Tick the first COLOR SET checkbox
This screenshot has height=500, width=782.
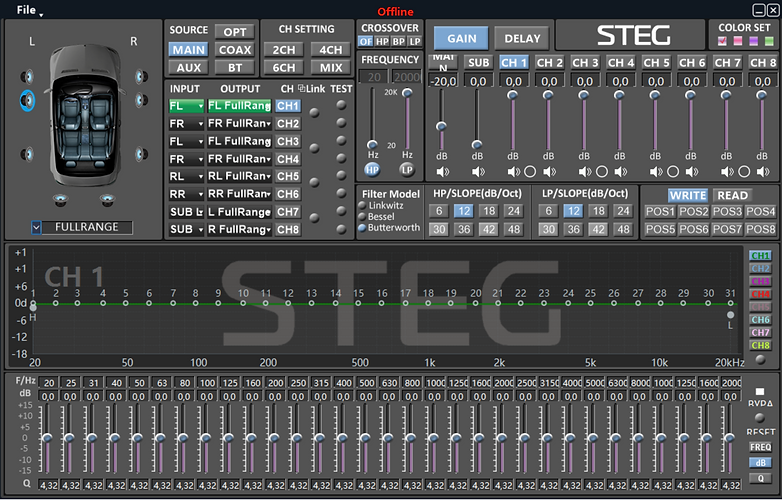[722, 41]
